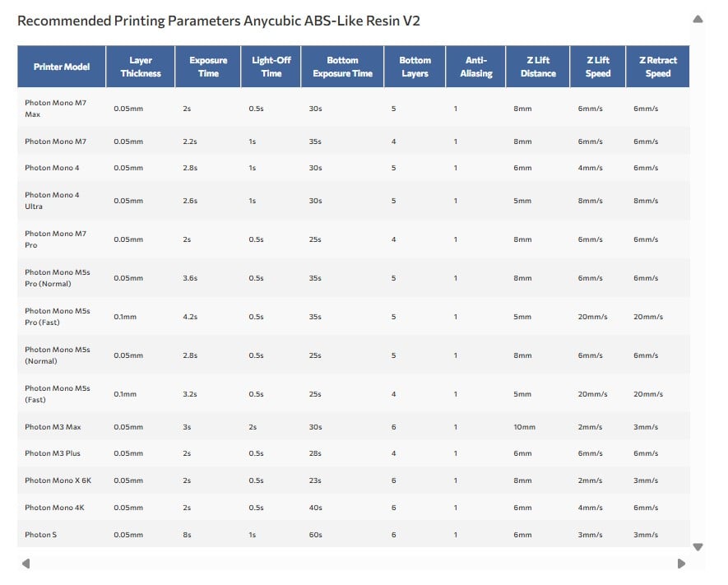728x585 pixels.
Task: Click the Z Lift Speed header
Action: (598, 67)
